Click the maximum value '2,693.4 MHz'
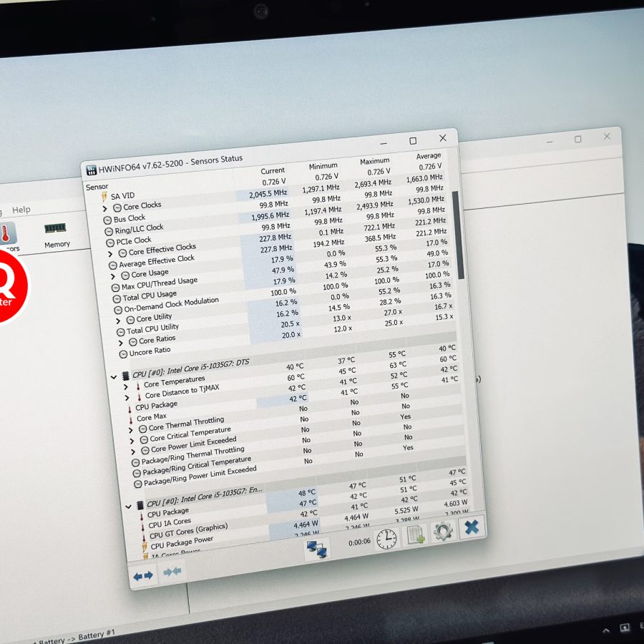 coord(373,184)
